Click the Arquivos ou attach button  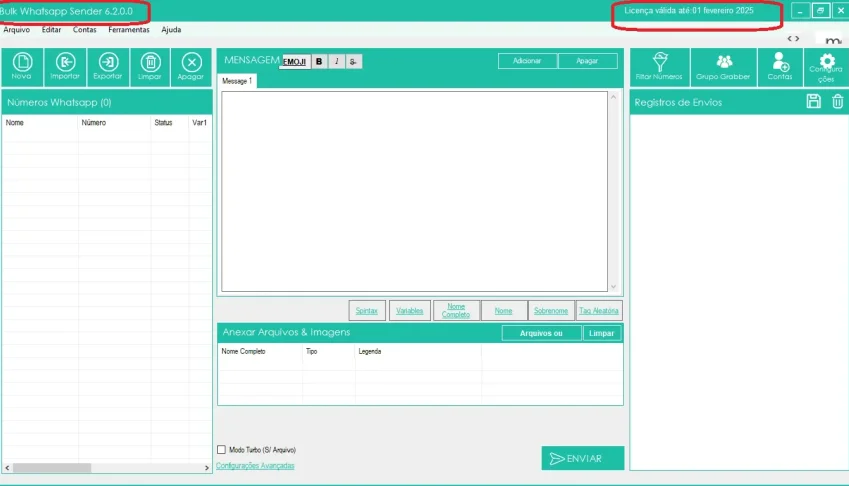point(541,333)
